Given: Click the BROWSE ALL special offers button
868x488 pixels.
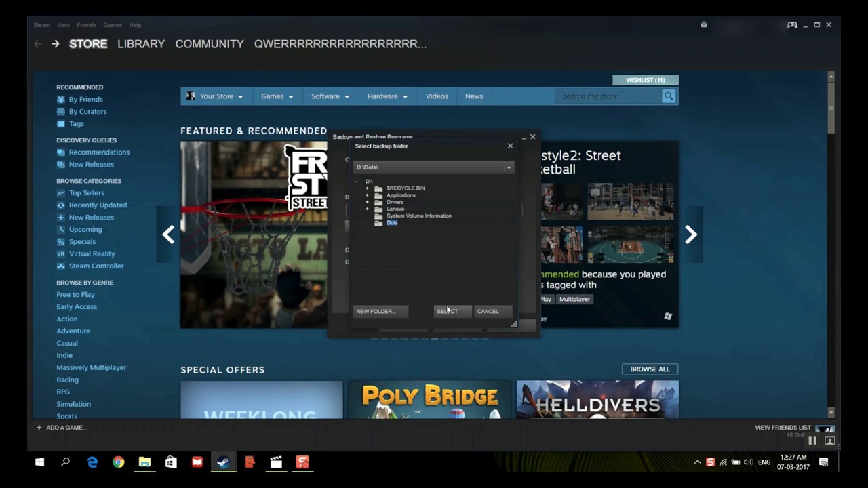Looking at the screenshot, I should pos(650,369).
